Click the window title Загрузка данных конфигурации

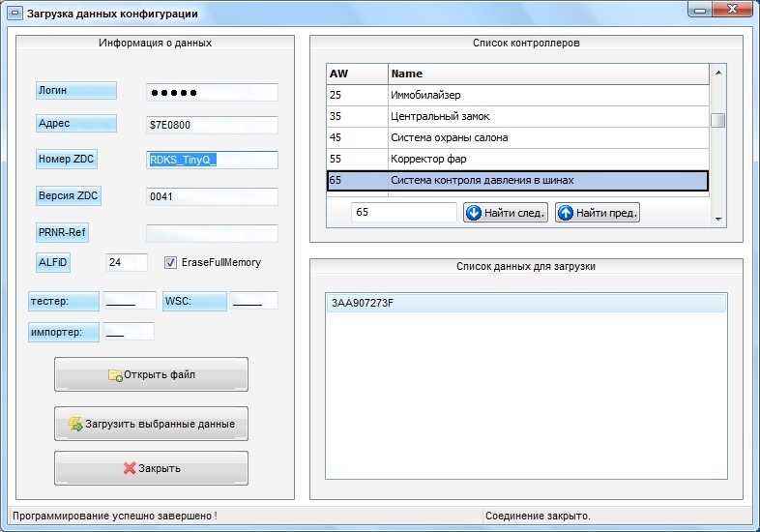(x=112, y=14)
